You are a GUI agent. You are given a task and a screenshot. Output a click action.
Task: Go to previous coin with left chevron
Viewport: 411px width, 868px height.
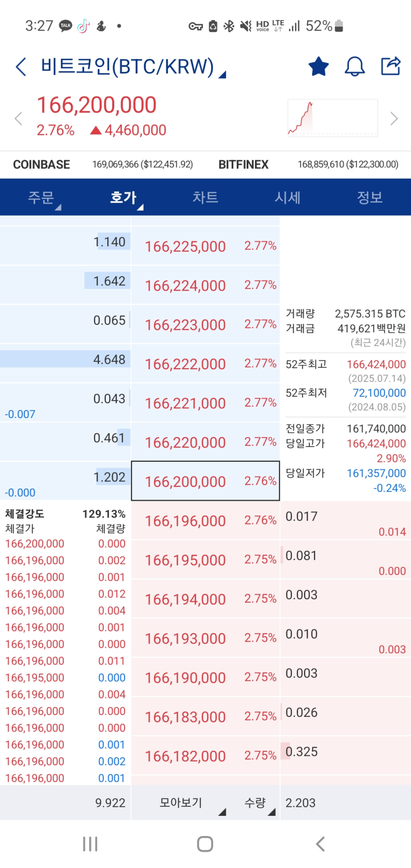(19, 119)
